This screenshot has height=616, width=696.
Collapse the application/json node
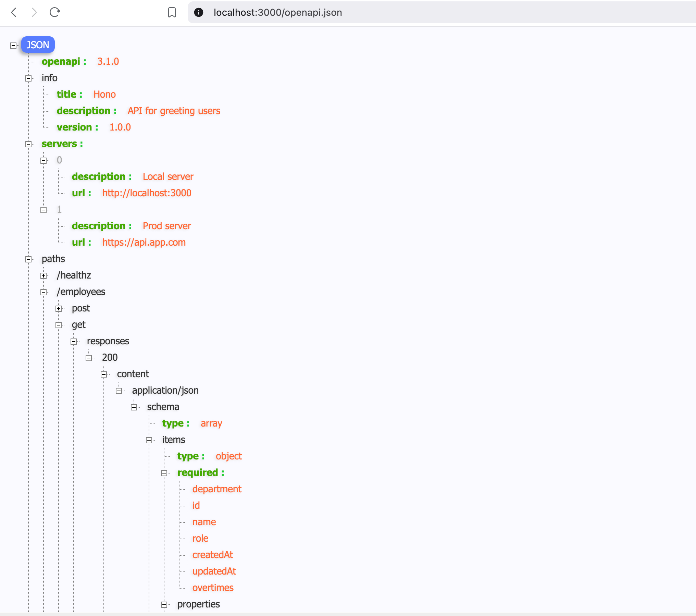pos(119,391)
